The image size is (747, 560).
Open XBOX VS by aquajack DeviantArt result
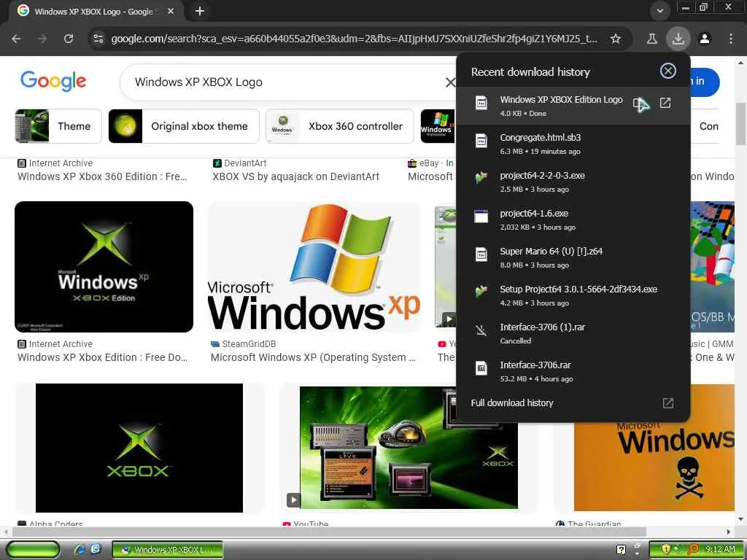click(296, 176)
